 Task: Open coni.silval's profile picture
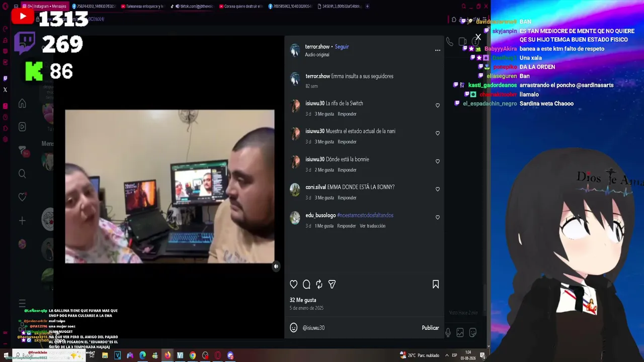(x=295, y=189)
